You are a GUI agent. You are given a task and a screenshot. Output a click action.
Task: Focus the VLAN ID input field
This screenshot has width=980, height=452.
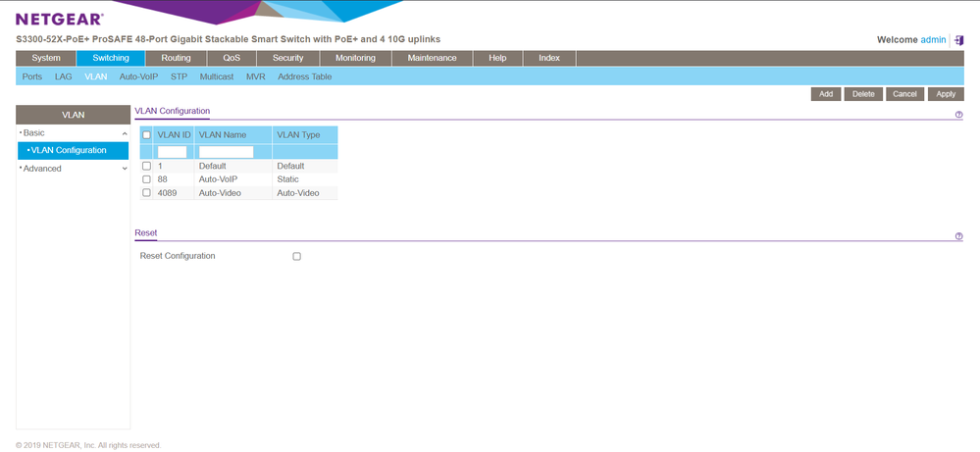(173, 152)
